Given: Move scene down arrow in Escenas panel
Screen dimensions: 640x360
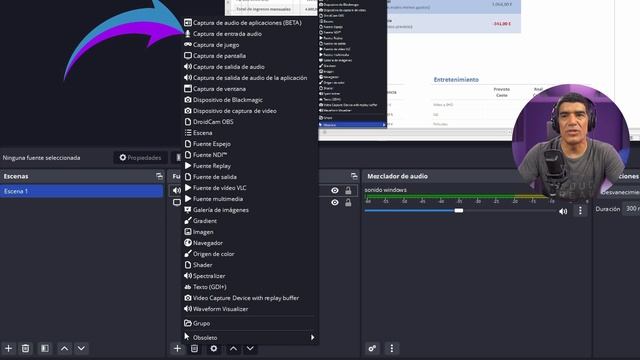Looking at the screenshot, I should point(81,348).
